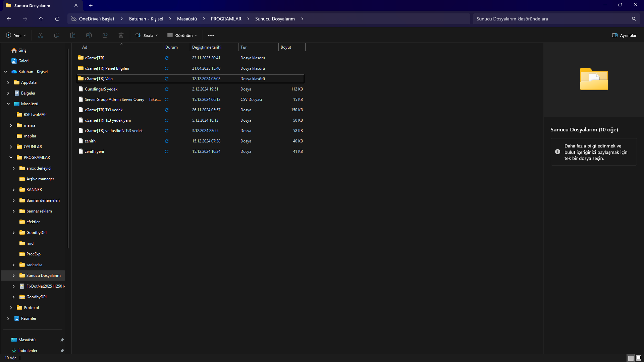
Task: Open chevron after PROGRAMLAR in address bar
Action: (248, 19)
